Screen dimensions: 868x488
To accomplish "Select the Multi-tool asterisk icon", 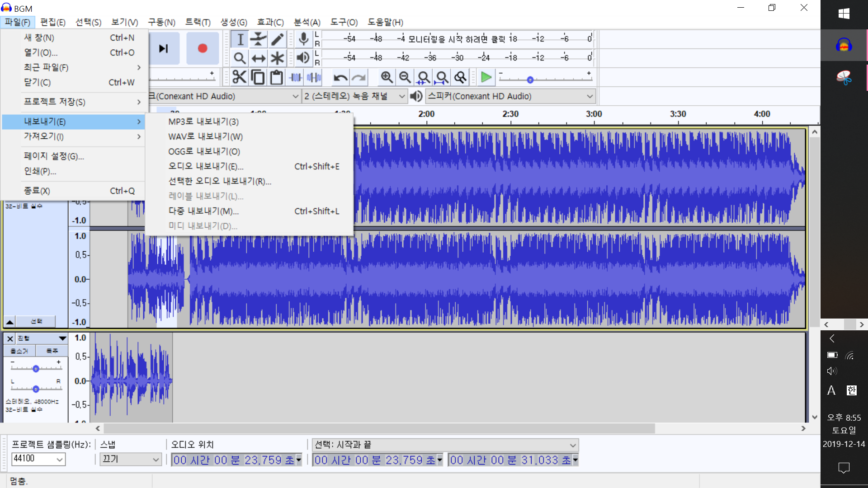I will click(277, 58).
